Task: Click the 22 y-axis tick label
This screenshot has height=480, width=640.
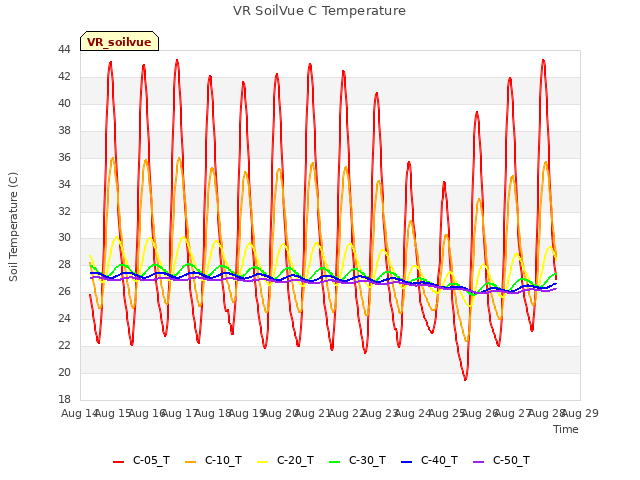Action: tap(64, 345)
